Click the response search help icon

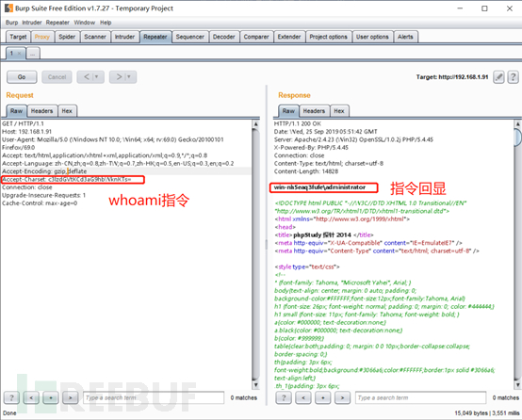pos(284,397)
